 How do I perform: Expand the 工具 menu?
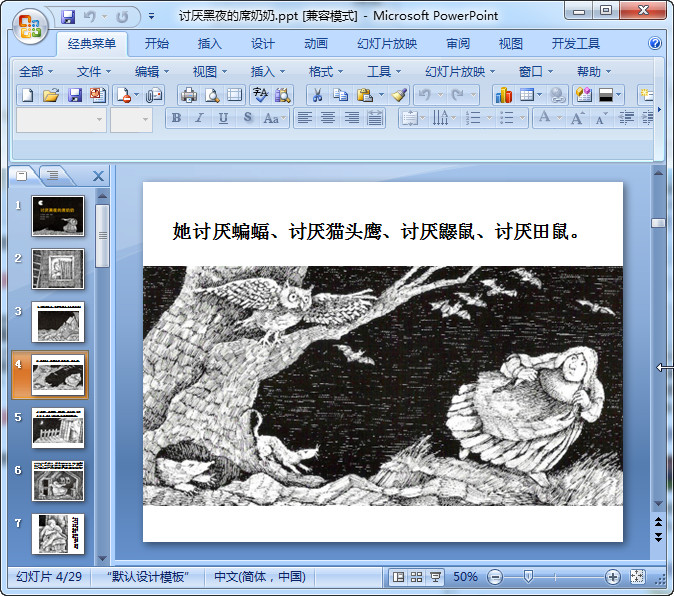[383, 71]
